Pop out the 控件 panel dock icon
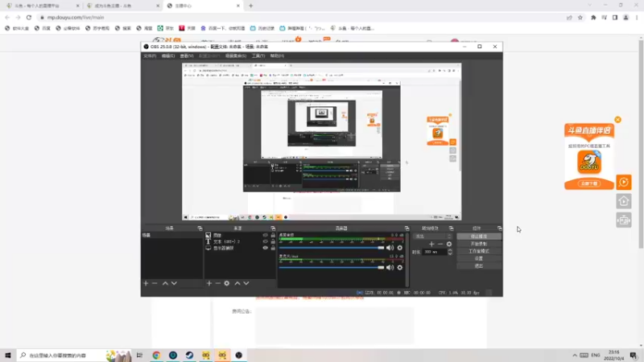Viewport: 644px width, 362px height. tap(500, 228)
